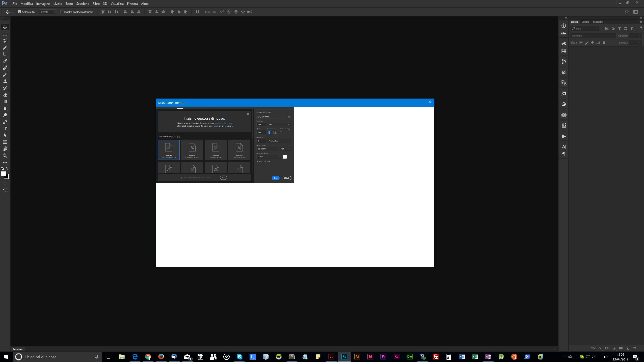
Task: Select the Magic Wand tool
Action: 5,47
